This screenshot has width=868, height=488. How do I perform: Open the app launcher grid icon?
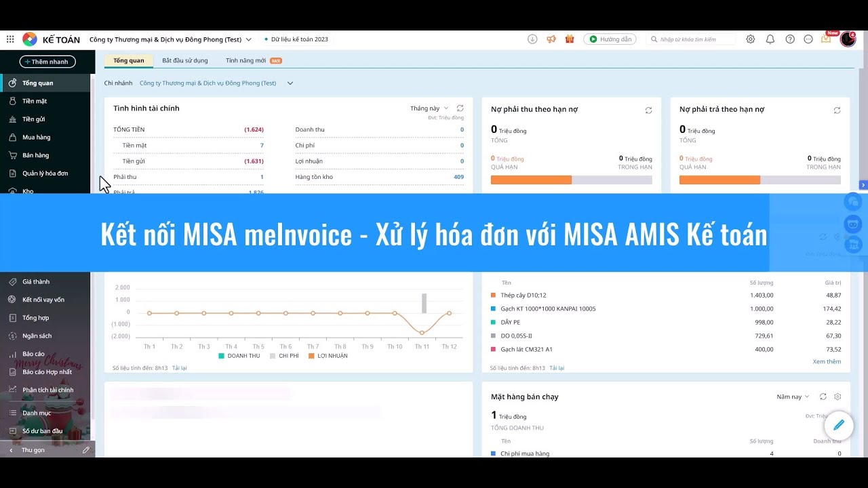(10, 39)
